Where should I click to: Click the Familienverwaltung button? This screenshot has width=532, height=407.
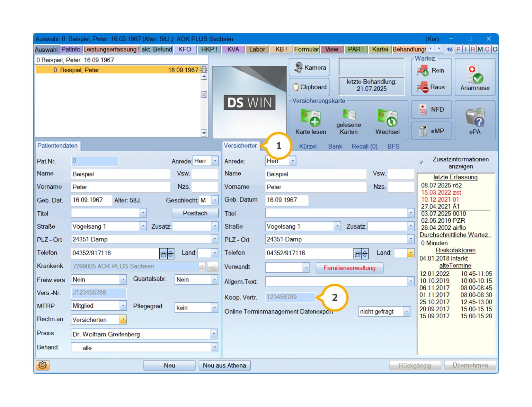click(349, 268)
